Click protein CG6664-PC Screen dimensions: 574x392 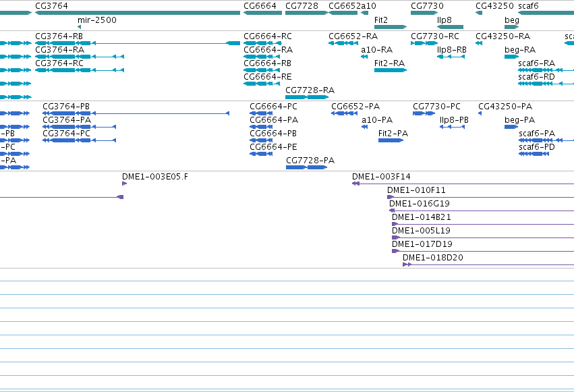[261, 113]
